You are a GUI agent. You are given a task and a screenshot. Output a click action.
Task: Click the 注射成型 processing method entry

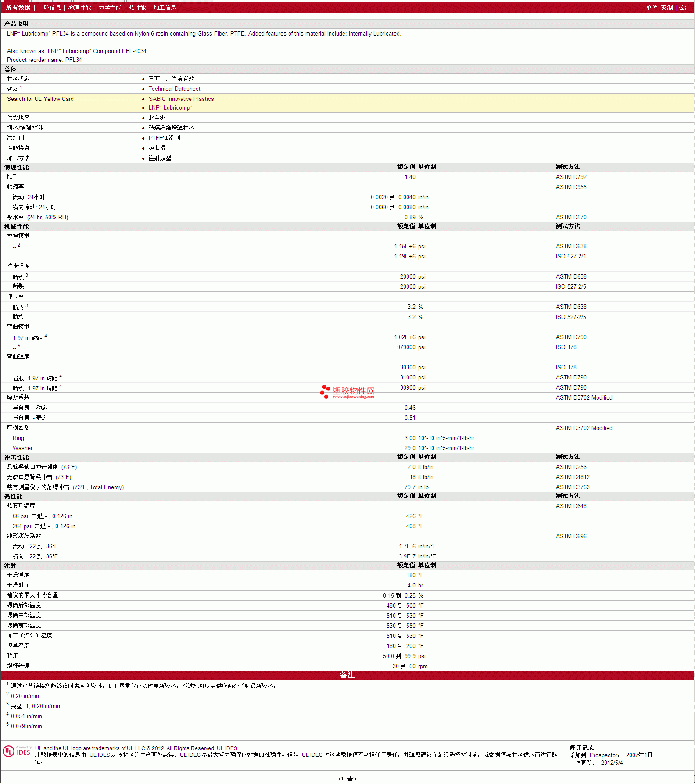pos(160,158)
